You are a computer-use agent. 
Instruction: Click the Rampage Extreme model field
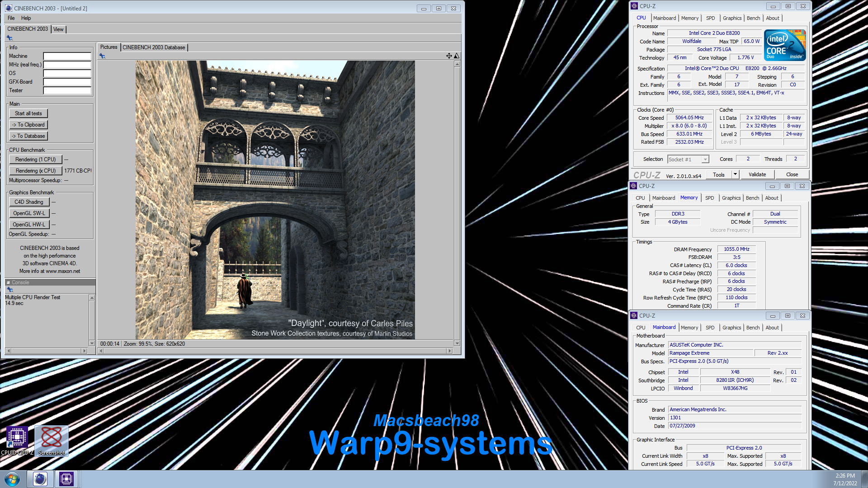pyautogui.click(x=711, y=353)
